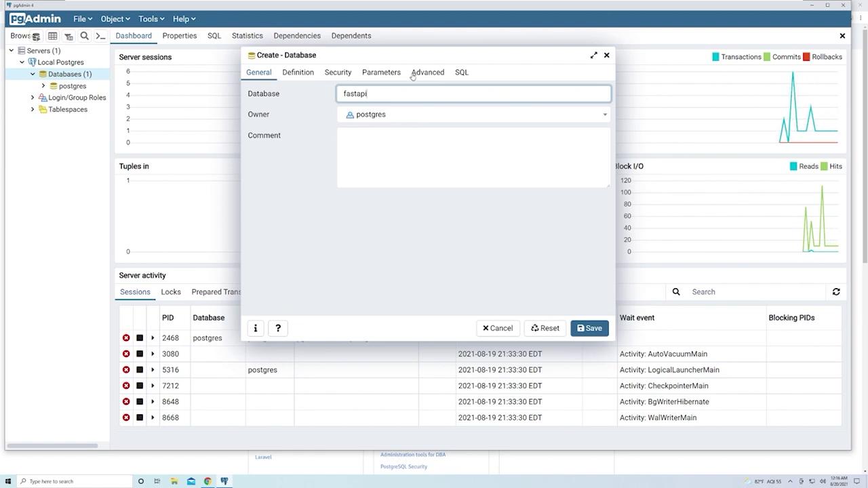
Task: Open the Laravel link
Action: coord(263,457)
